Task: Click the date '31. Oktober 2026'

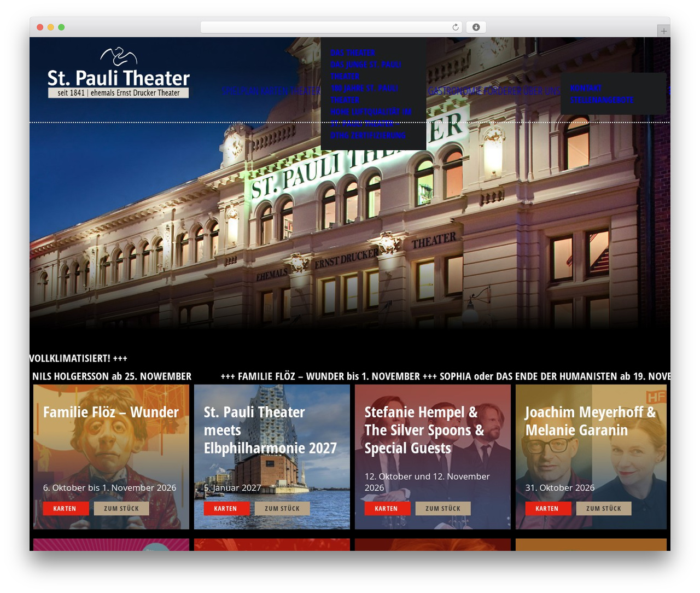Action: click(x=560, y=487)
